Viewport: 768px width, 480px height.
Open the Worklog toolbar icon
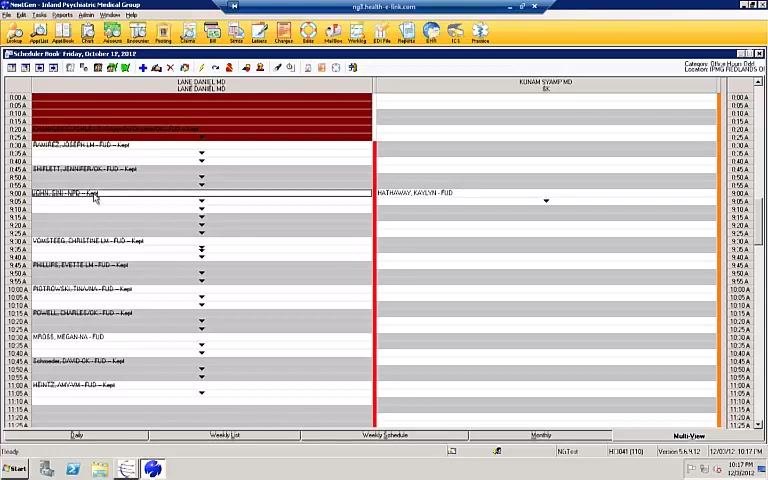[x=357, y=33]
